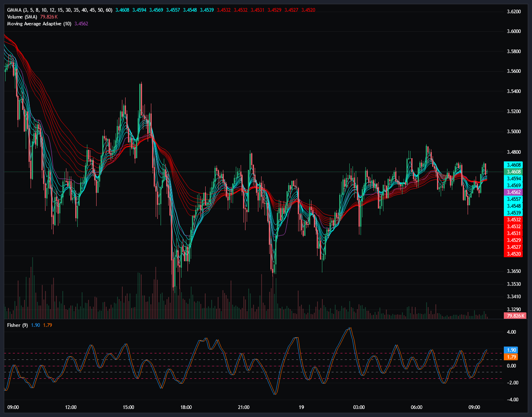Click the cyan 3.4594 price axis tag
This screenshot has height=417, width=532.
[513, 179]
